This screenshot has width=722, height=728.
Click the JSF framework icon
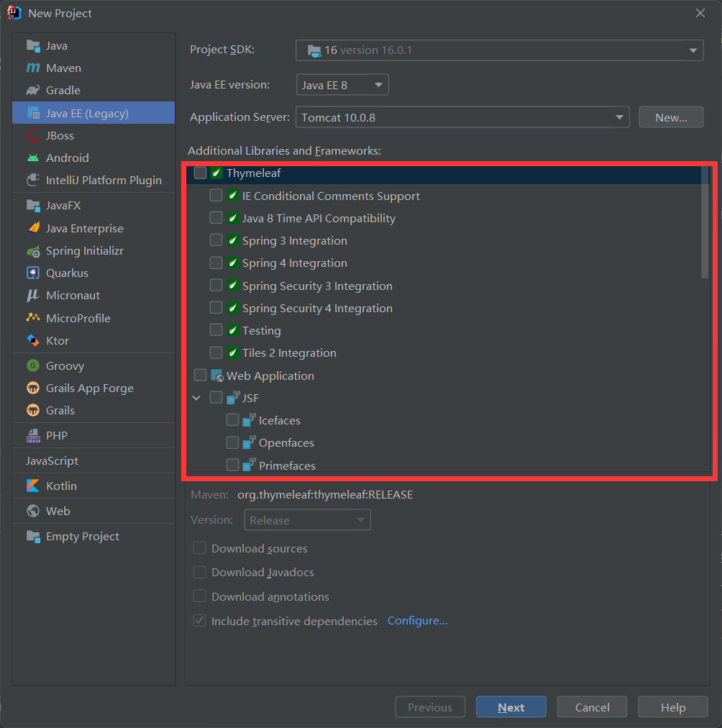233,397
